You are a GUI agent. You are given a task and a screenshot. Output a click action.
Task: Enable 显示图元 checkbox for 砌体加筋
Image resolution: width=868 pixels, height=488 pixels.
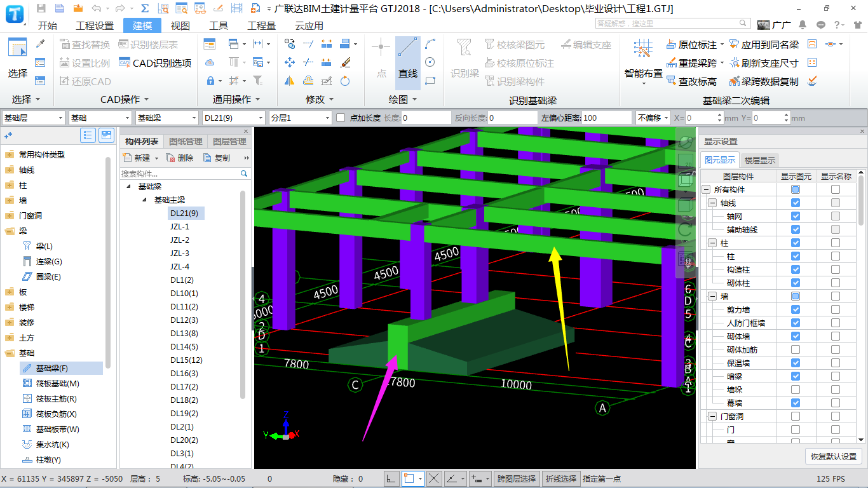pos(796,349)
